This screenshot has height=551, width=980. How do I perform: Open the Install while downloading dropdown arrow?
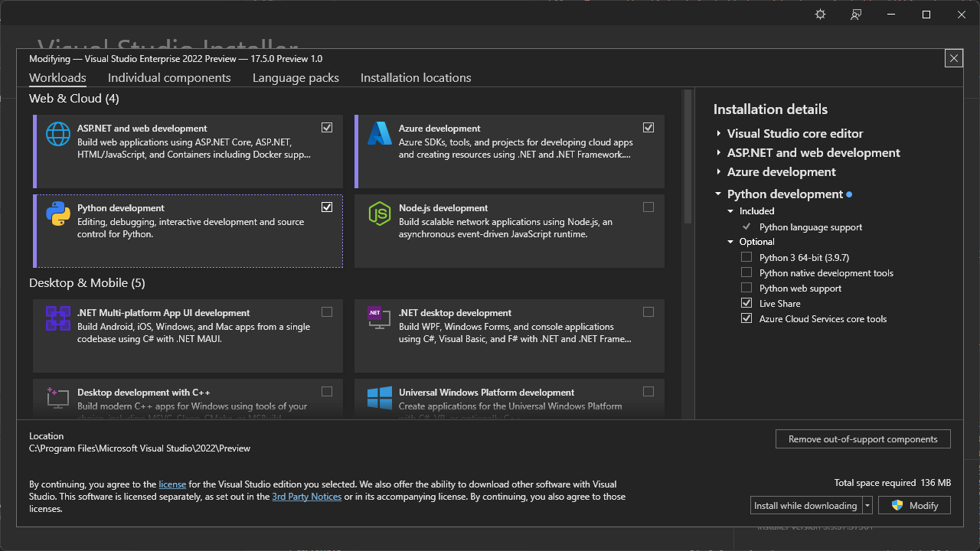(x=867, y=505)
